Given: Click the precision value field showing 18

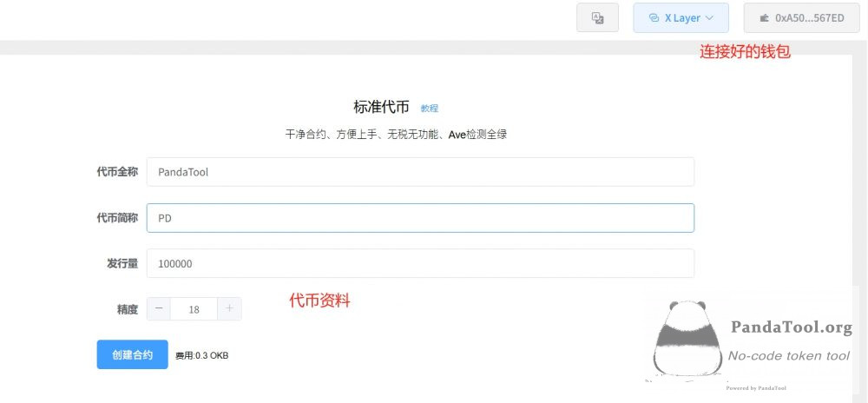Looking at the screenshot, I should tap(194, 309).
